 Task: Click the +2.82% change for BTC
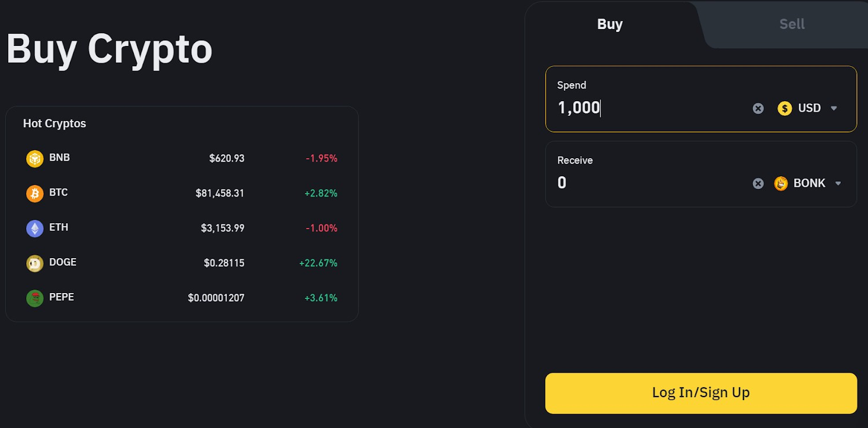pyautogui.click(x=321, y=193)
